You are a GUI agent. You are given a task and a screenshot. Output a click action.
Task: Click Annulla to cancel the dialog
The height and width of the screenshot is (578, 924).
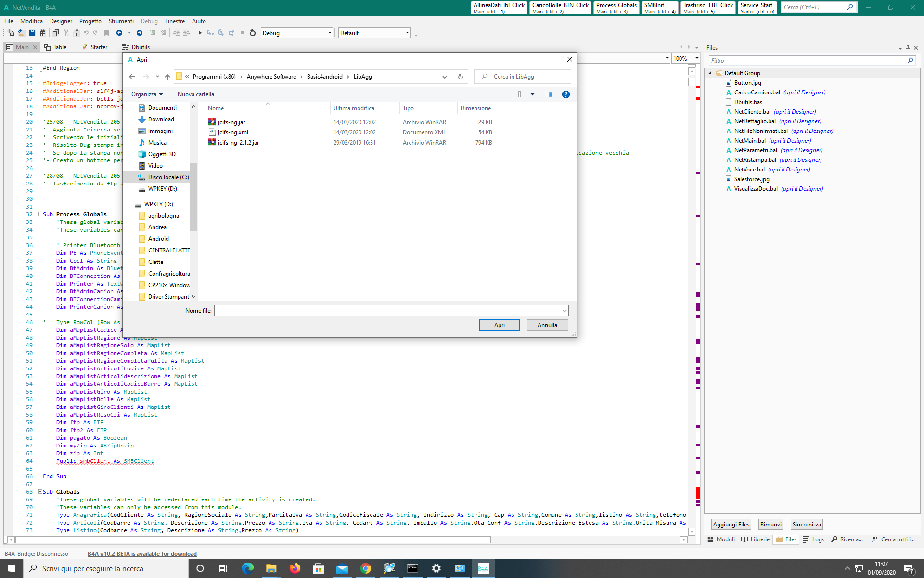point(547,325)
